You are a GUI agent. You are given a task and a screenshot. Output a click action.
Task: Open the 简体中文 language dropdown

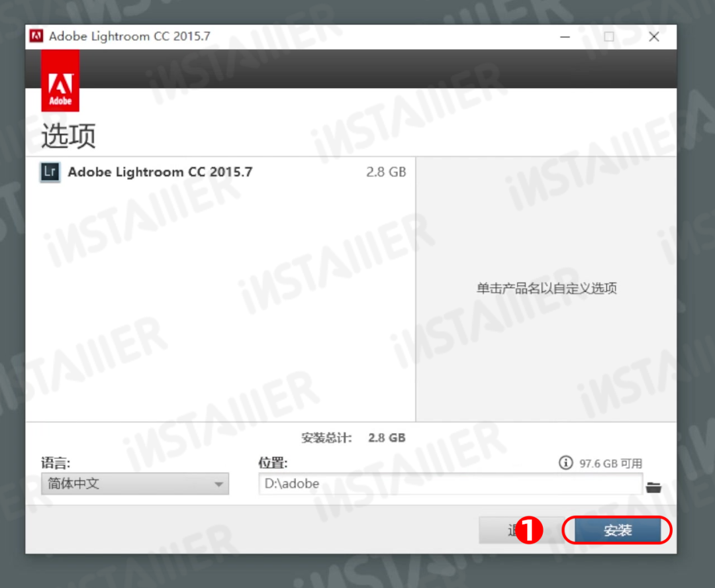135,483
